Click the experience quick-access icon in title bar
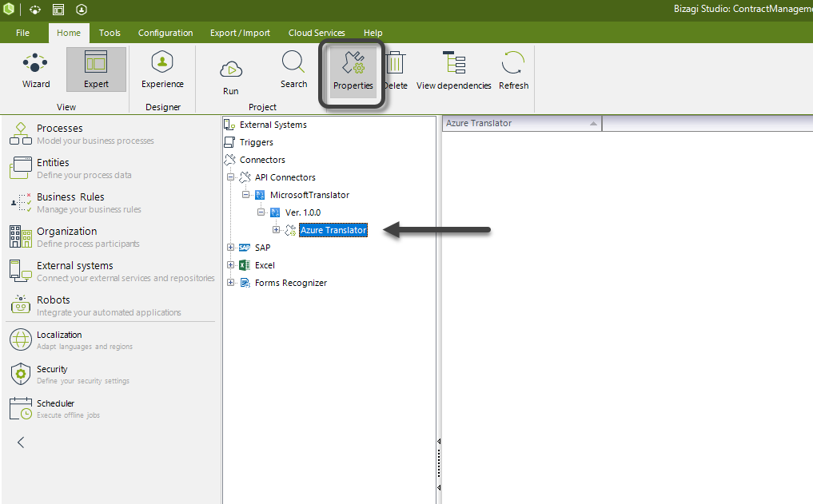Screen dimensions: 813x504 (x=82, y=10)
